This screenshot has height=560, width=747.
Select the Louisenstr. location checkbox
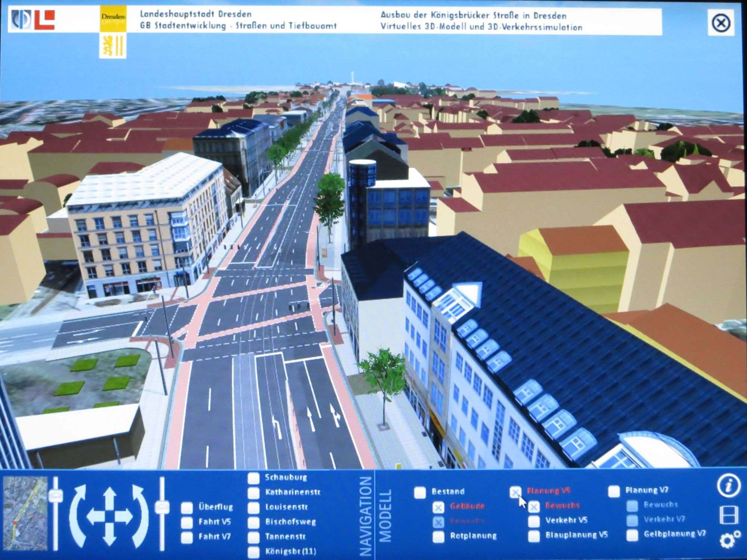[254, 508]
